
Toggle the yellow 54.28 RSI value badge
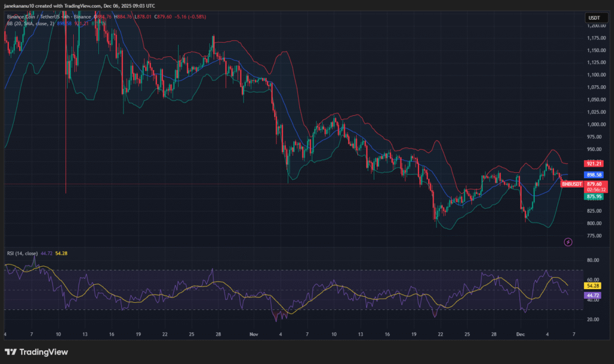click(x=592, y=287)
